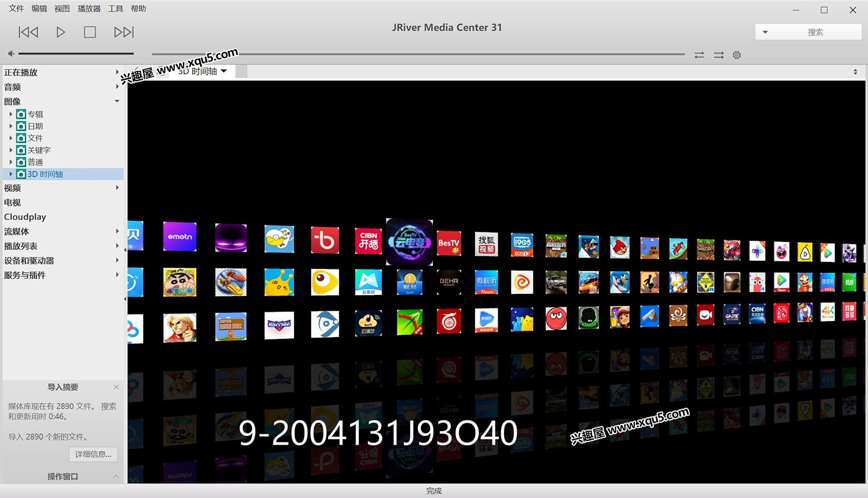Click the playback position seek bar
This screenshot has width=868, height=498.
pos(418,54)
